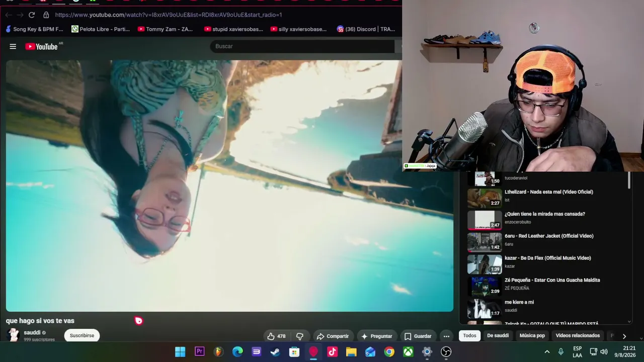This screenshot has height=362, width=644.
Task: Open the taskbar app left of Steam
Action: coord(257,352)
